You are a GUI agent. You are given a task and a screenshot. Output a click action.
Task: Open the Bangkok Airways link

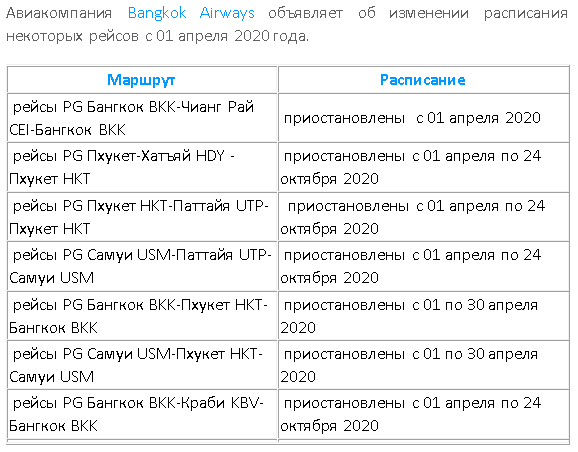point(191,13)
